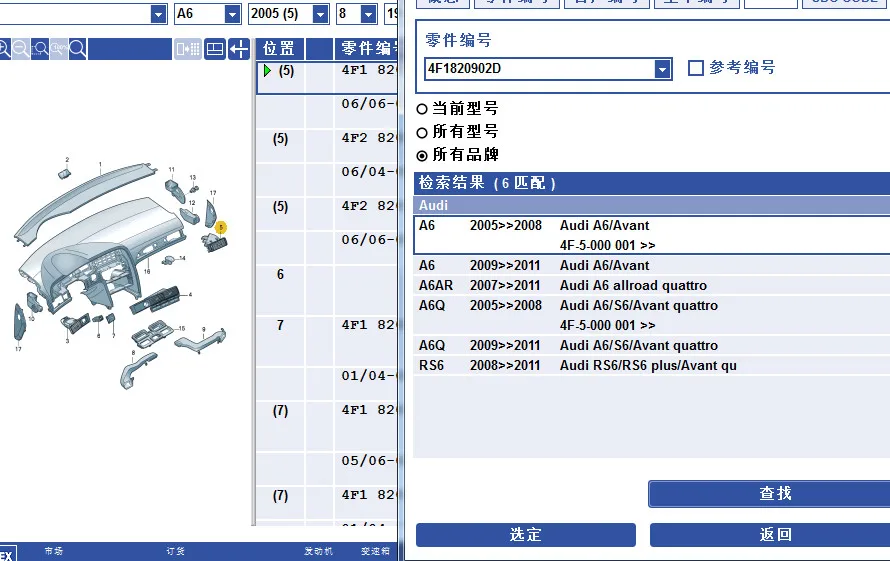The height and width of the screenshot is (561, 890).
Task: Click 市场 in the bottom status bar
Action: pyautogui.click(x=54, y=551)
